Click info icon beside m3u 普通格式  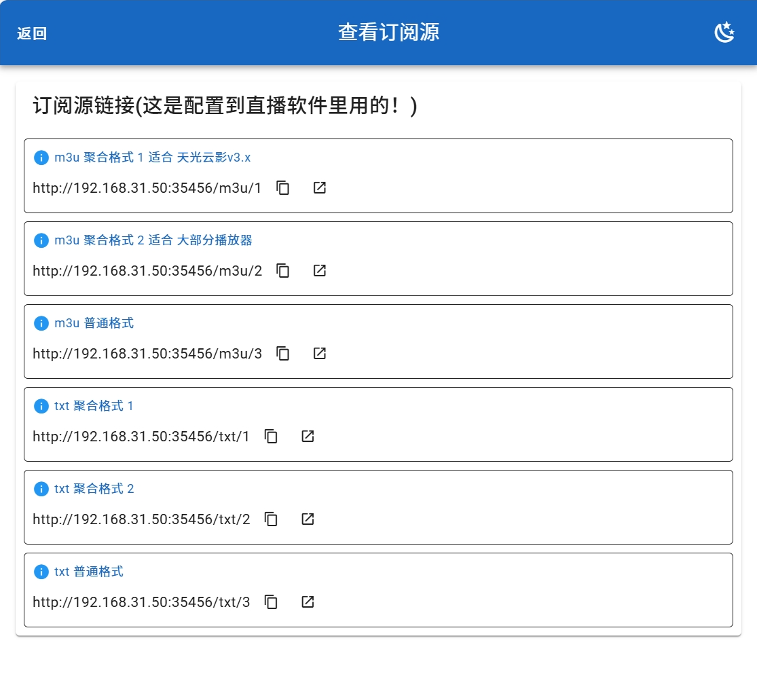click(x=41, y=323)
